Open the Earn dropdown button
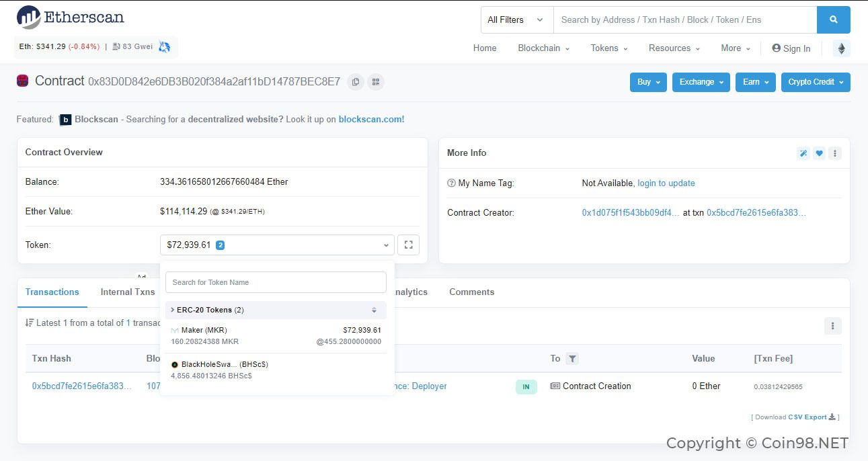This screenshot has width=868, height=461. pos(756,82)
